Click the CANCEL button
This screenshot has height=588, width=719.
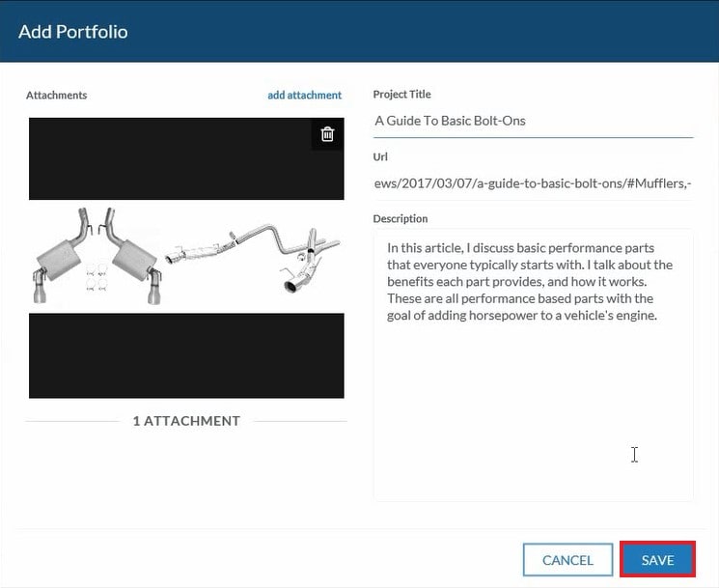click(x=567, y=560)
